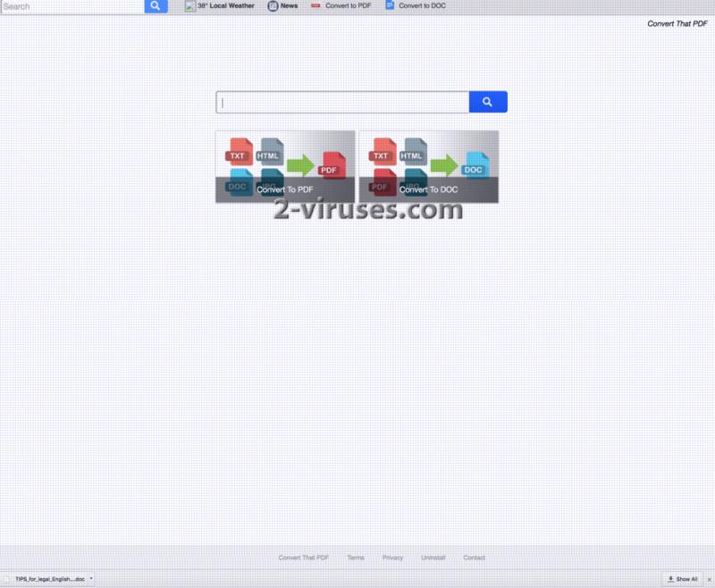Select the red Convert to PDF toolbar icon
This screenshot has width=715, height=588.
pos(316,6)
